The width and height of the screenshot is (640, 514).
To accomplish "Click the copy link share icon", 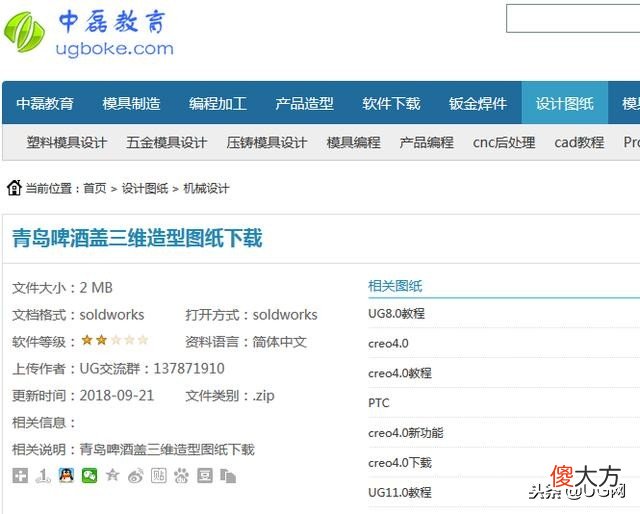I will (228, 476).
